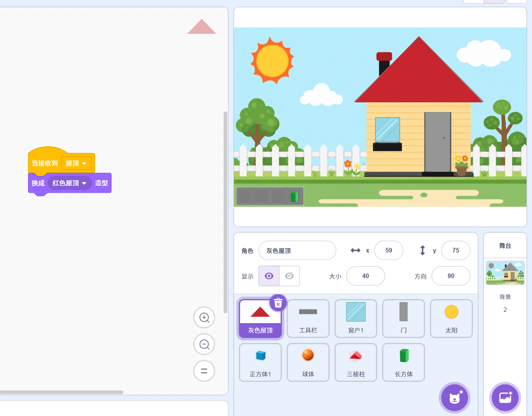Viewport: 532px width, 416px height.
Task: Click the horizontal workspace scrollbar
Action: click(x=62, y=392)
